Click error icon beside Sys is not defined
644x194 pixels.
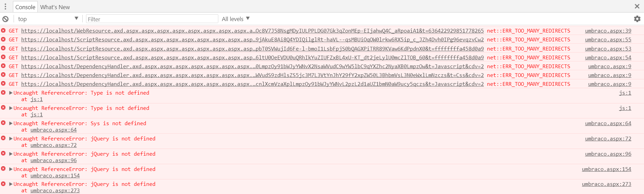tap(3, 123)
